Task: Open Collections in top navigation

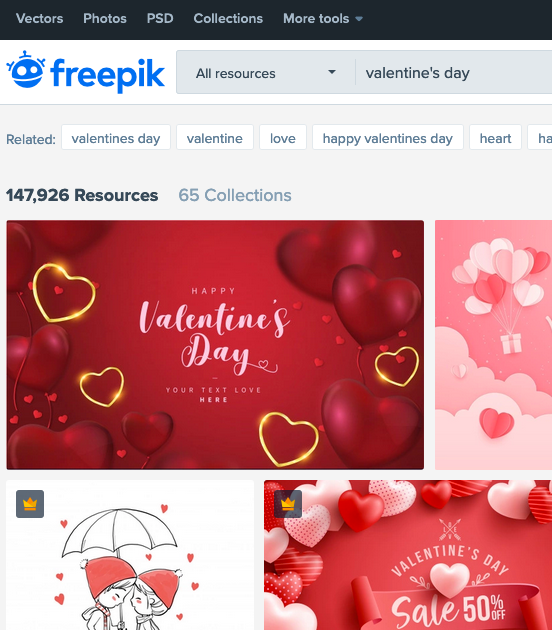Action: click(x=228, y=18)
